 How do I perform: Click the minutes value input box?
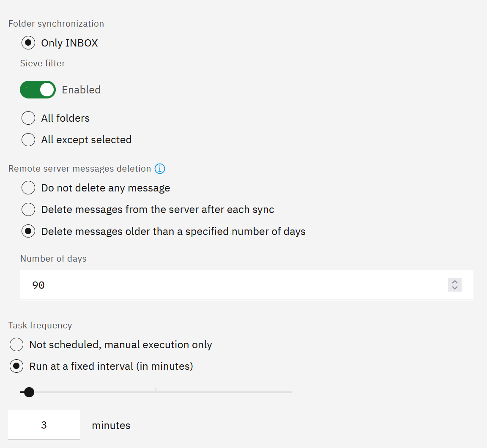44,425
